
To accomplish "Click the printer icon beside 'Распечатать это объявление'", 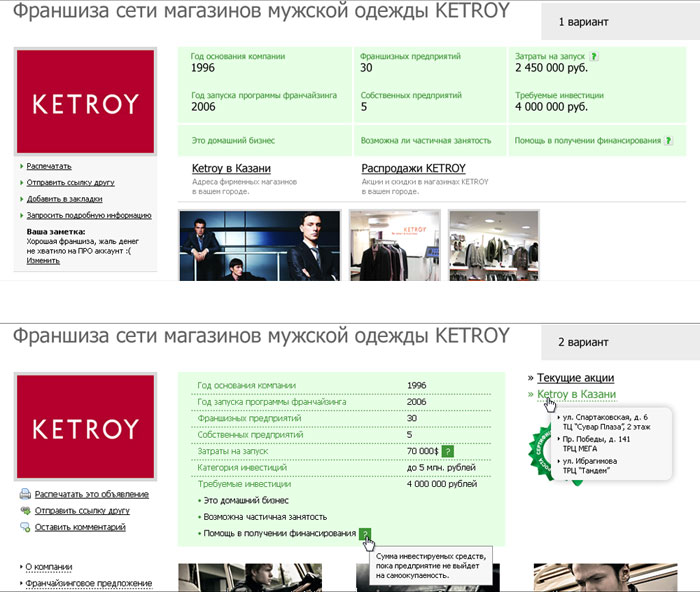I will click(24, 494).
